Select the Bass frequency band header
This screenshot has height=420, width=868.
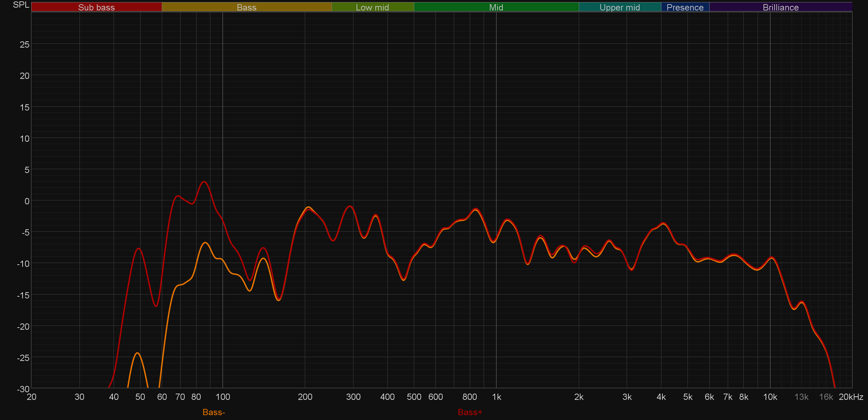(x=247, y=7)
